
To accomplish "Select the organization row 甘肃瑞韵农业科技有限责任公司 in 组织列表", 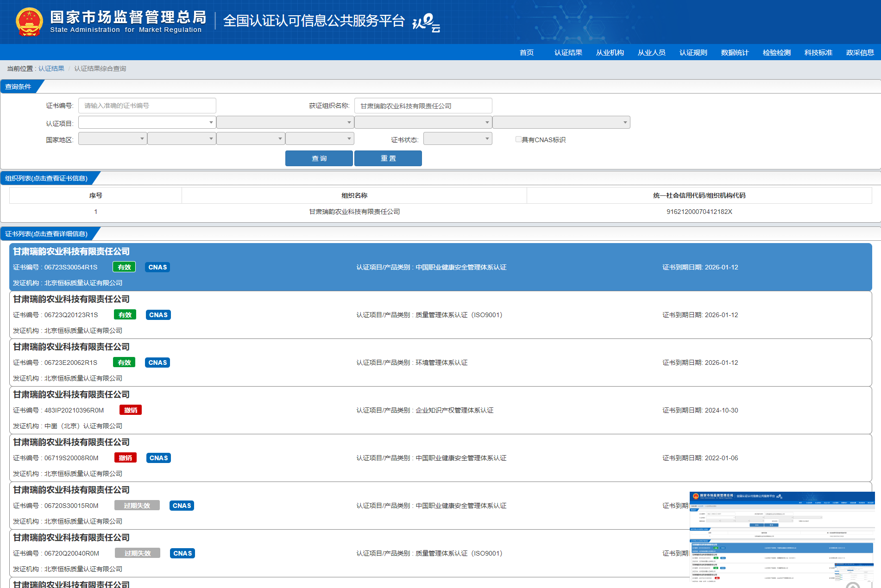I will tap(354, 212).
